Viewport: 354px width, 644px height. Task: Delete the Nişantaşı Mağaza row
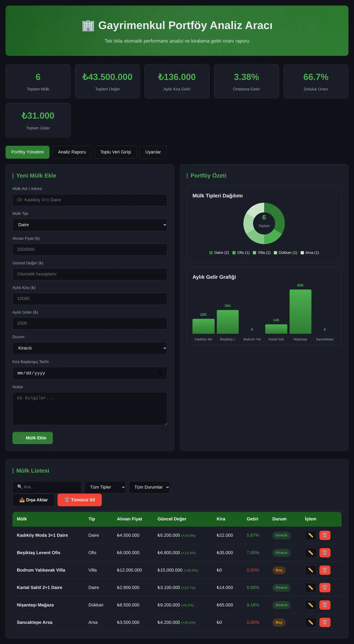(325, 605)
